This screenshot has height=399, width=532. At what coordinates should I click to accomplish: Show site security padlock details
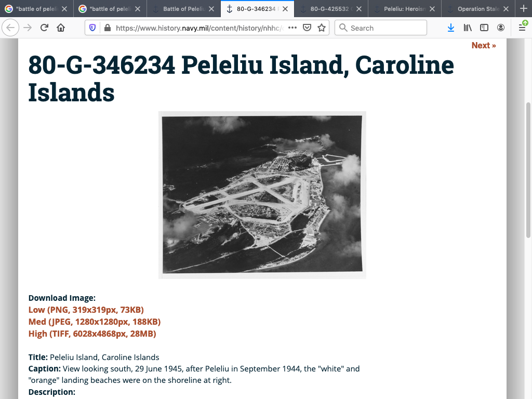click(x=107, y=28)
